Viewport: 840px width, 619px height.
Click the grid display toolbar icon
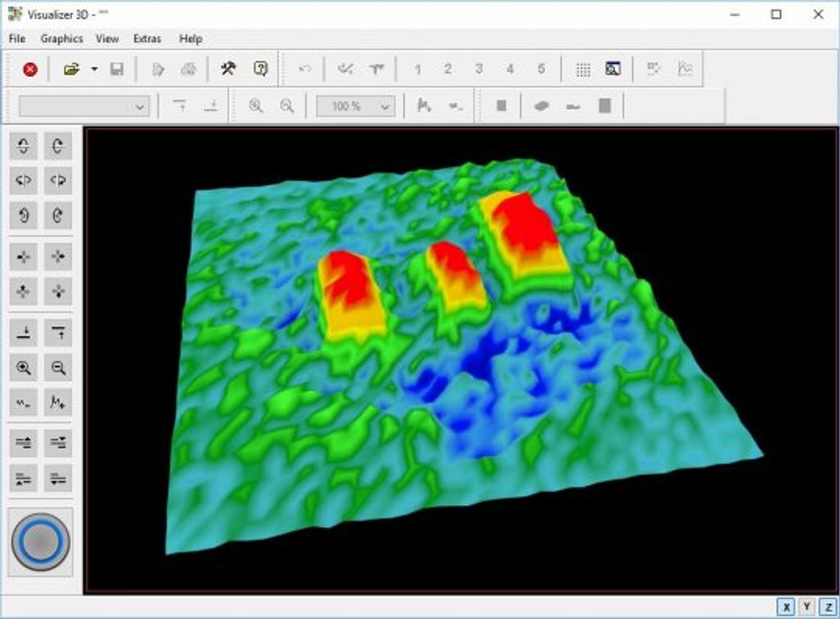pyautogui.click(x=583, y=70)
